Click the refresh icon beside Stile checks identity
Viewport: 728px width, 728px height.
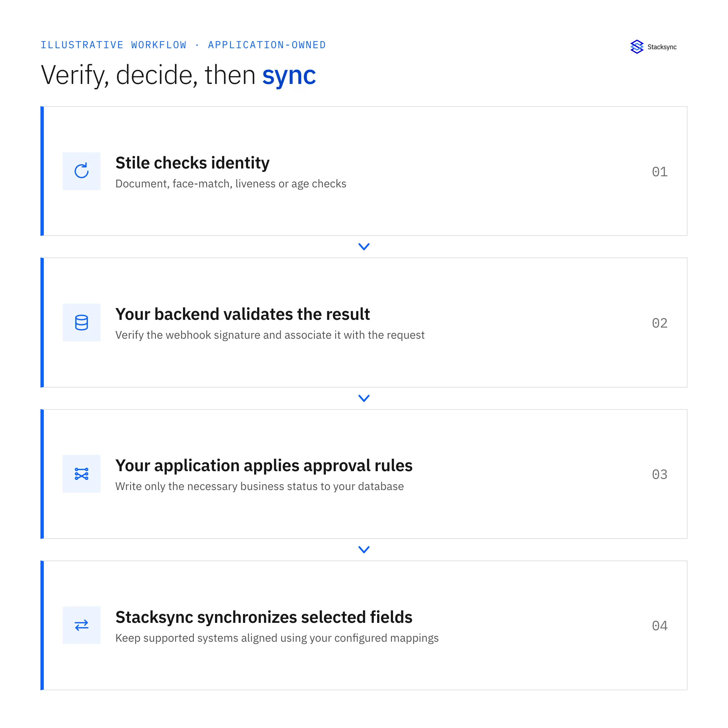point(81,171)
